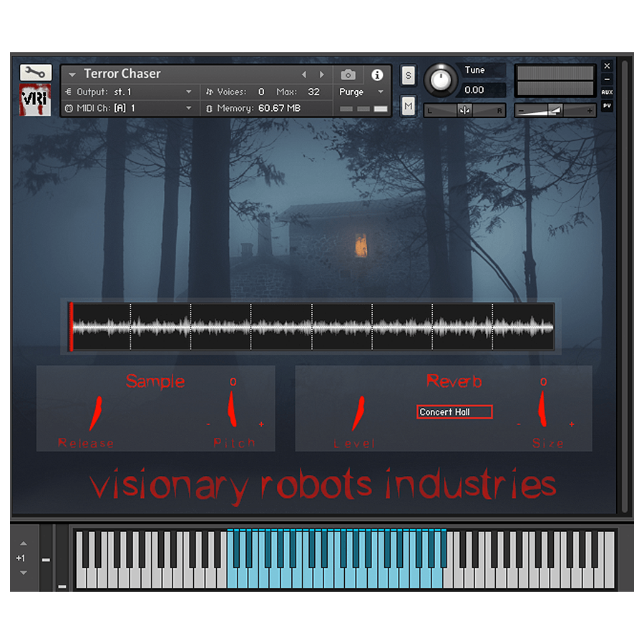Click the keyboard octave up arrow
This screenshot has height=644, width=644.
coord(23,544)
